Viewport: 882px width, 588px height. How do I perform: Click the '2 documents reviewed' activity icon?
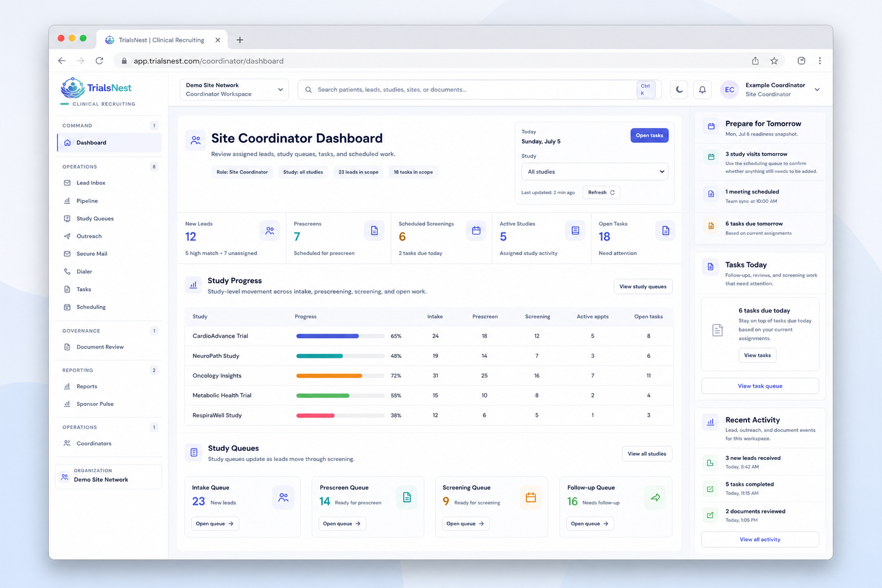(710, 516)
